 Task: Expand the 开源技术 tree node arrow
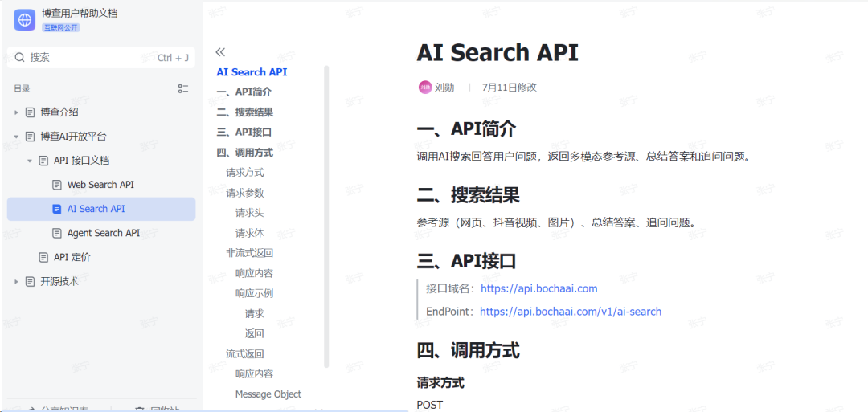coord(17,281)
